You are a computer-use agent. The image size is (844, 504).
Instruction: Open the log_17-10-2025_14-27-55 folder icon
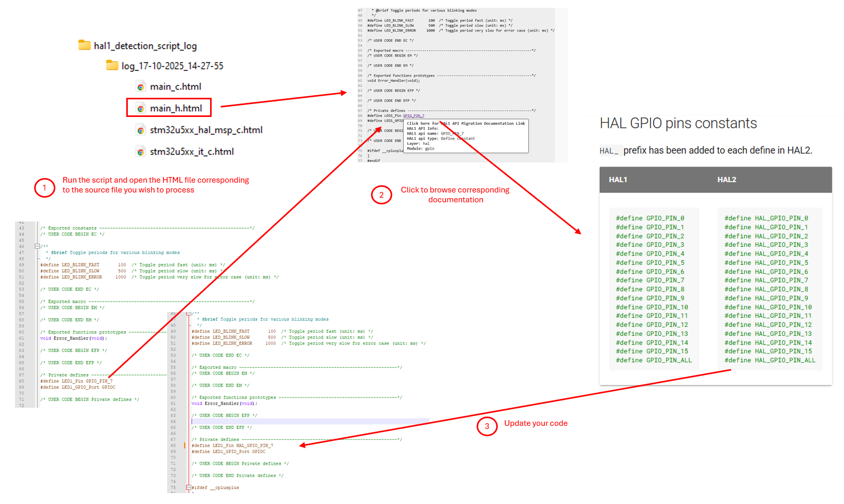[112, 65]
